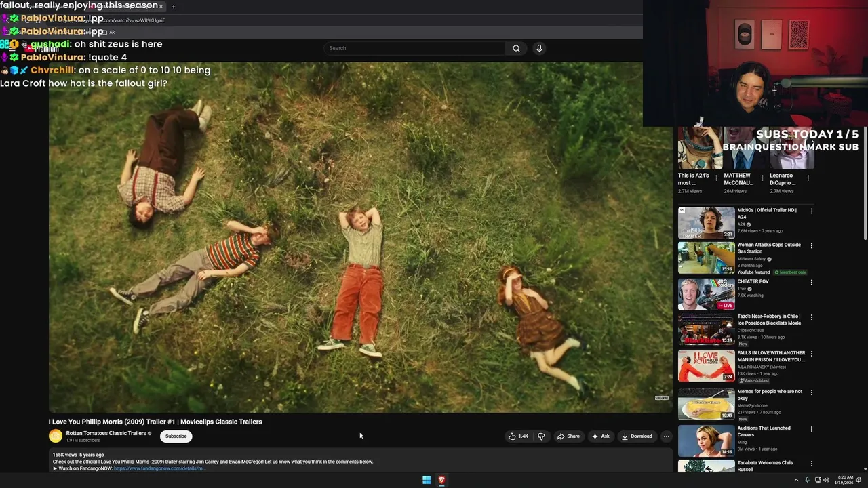
Task: Open FALLS IN LOVE WITH ANOTHER MAN thumbnail
Action: (706, 366)
